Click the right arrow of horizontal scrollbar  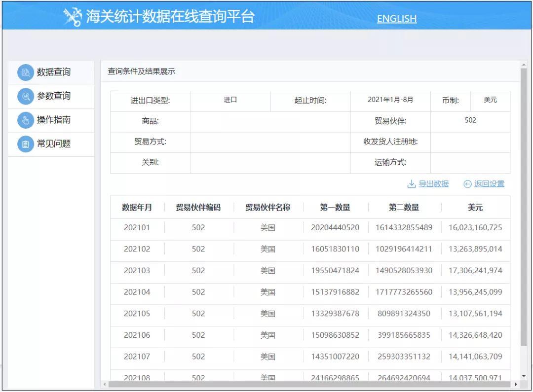516,384
